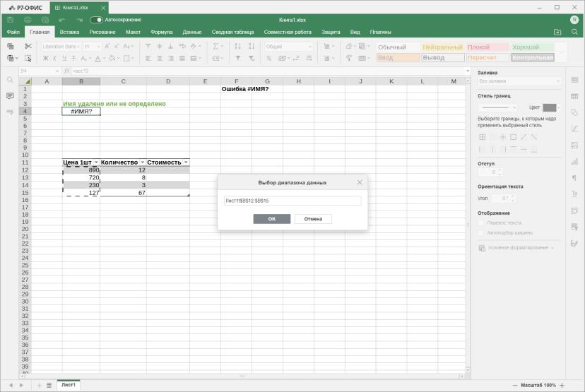Viewport: 585px width, 392px height.
Task: Center text horizontally in the cell
Action: 160,58
